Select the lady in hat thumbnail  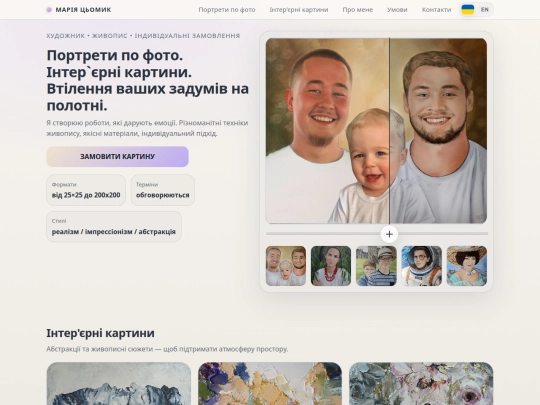coord(467,266)
